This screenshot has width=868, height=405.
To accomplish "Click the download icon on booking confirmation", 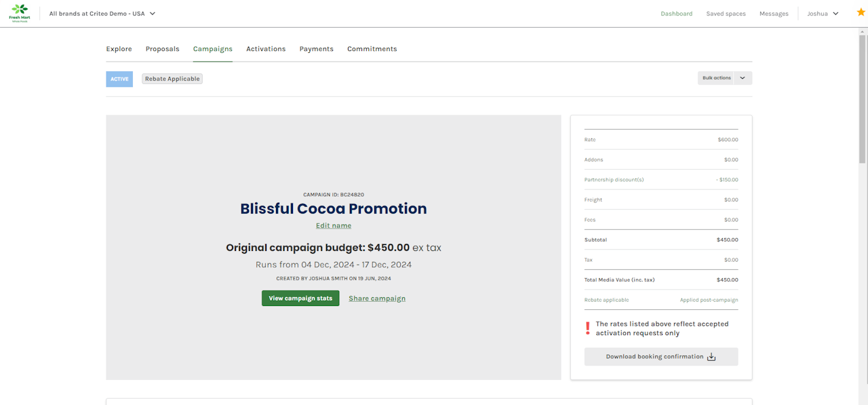I will (x=711, y=357).
